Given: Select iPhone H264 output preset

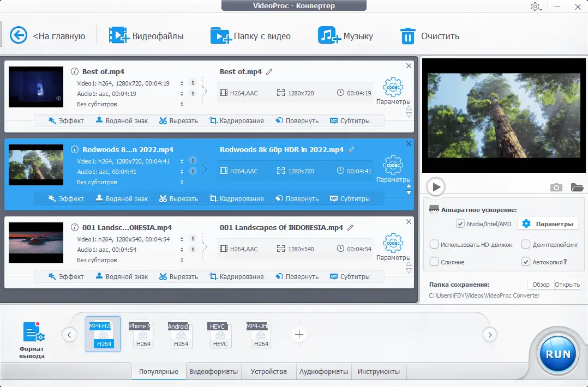Looking at the screenshot, I should click(142, 335).
